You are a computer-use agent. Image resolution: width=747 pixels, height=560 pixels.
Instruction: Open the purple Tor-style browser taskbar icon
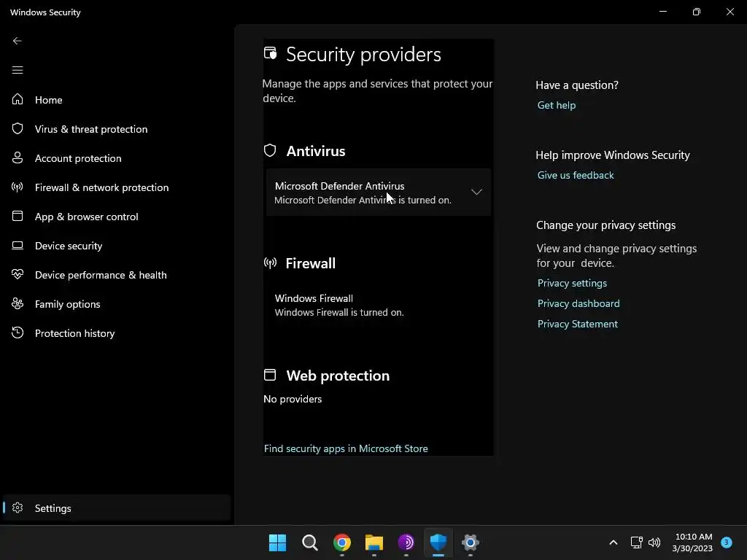click(x=406, y=542)
